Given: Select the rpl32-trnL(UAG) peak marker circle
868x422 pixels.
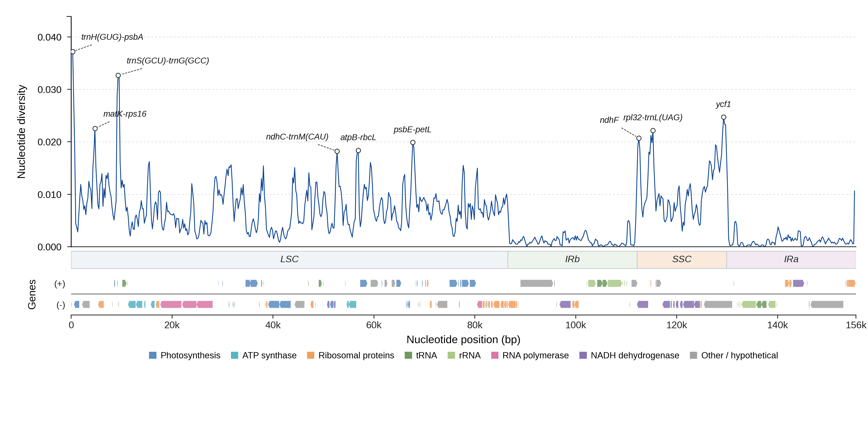Looking at the screenshot, I should 653,131.
